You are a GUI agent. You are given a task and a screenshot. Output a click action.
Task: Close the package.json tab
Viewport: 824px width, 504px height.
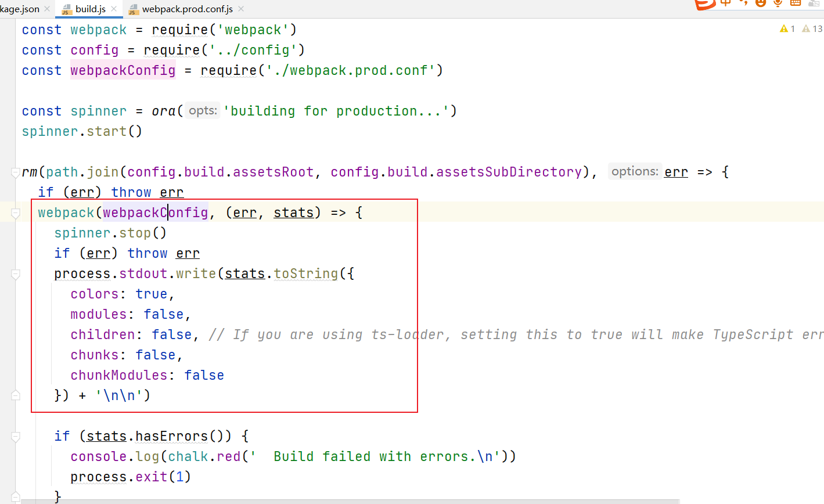47,9
